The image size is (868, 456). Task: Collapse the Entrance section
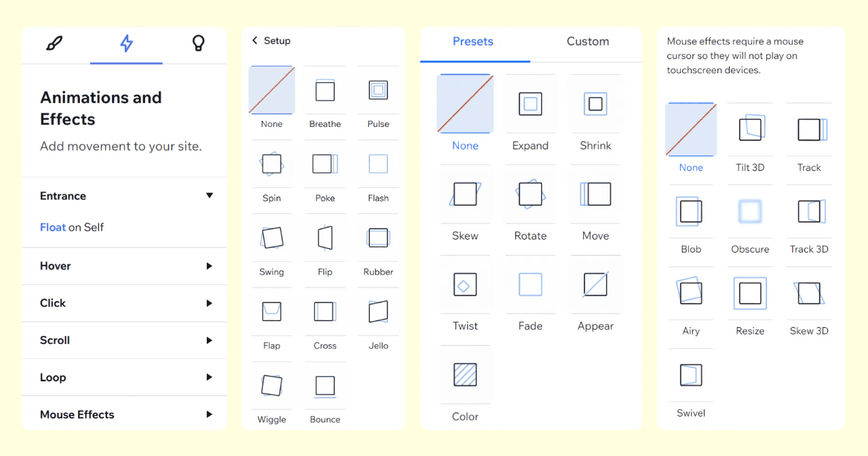pos(210,195)
